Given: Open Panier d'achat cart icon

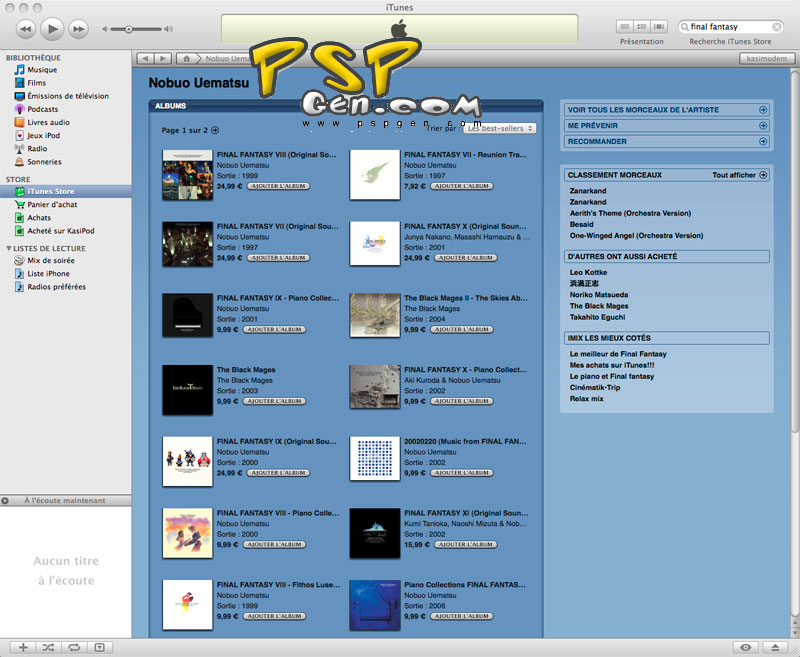Looking at the screenshot, I should click(19, 205).
